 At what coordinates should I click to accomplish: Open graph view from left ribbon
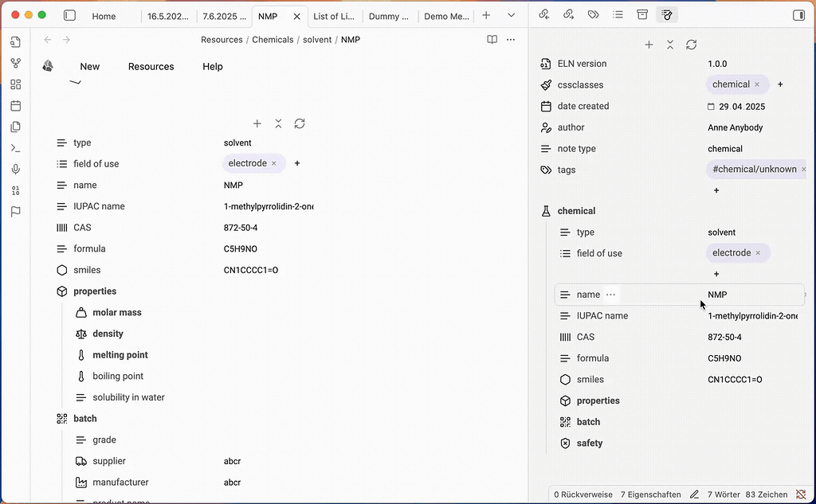[x=16, y=64]
